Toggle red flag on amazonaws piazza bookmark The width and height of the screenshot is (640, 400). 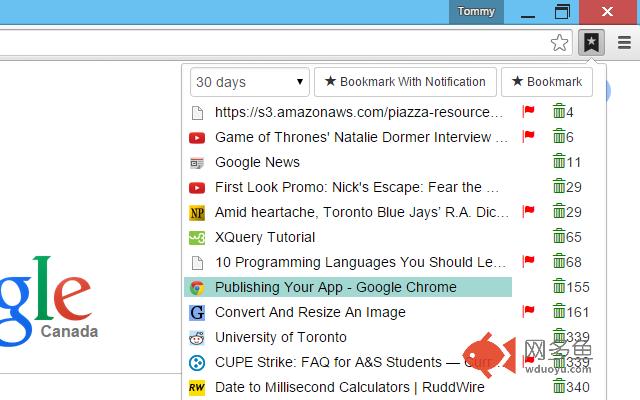529,111
